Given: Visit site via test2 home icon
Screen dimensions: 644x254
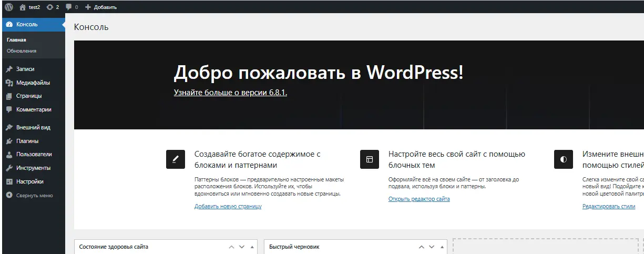Looking at the screenshot, I should coord(22,7).
